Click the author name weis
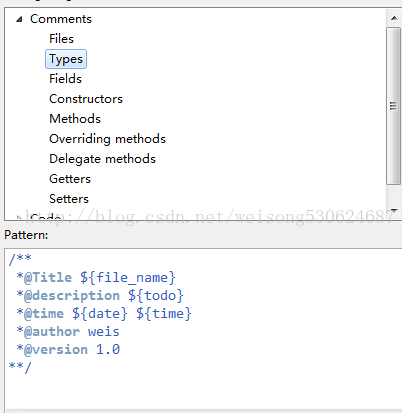402x413 pixels. point(104,331)
